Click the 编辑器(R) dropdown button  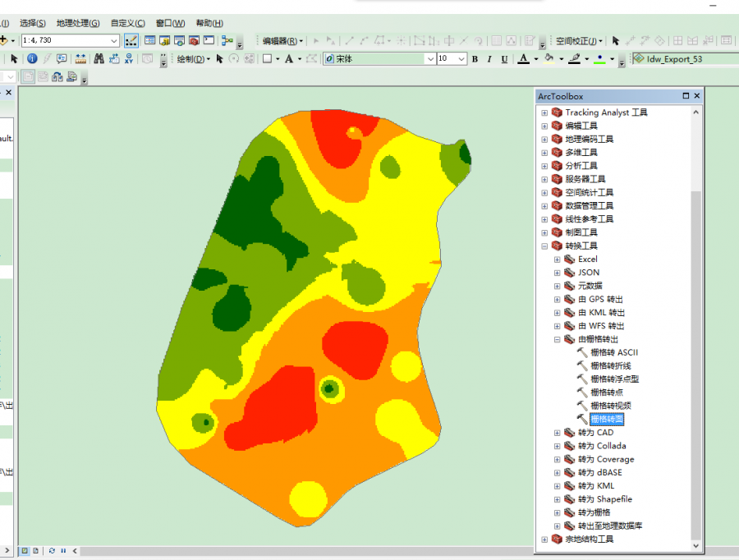coord(282,40)
